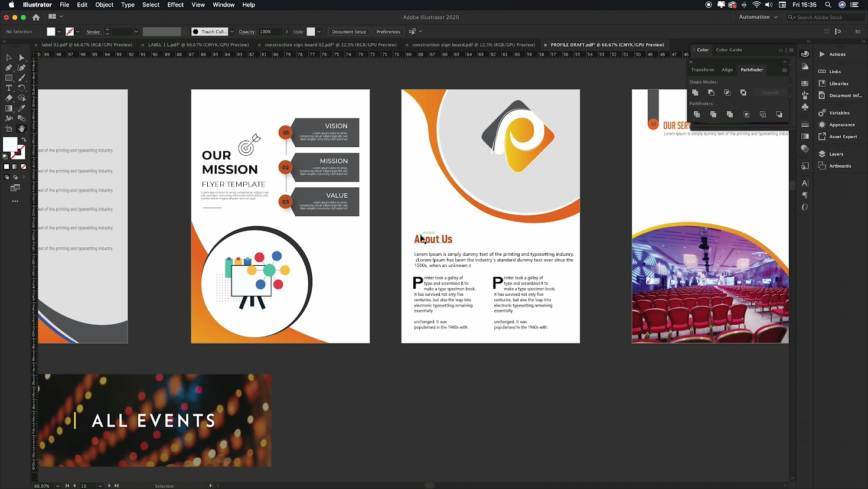Click the Minus Front shape mode icon
Image resolution: width=868 pixels, height=489 pixels.
711,93
